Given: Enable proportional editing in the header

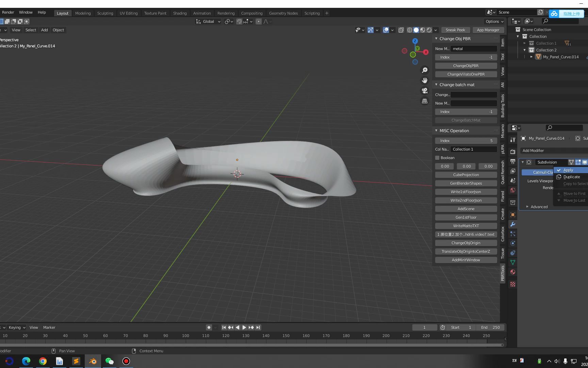Looking at the screenshot, I should tap(258, 21).
